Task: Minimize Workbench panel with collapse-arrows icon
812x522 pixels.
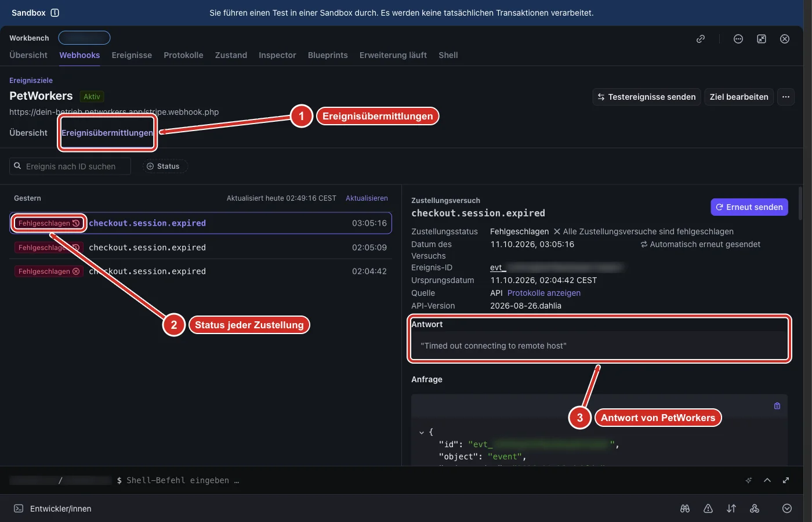Action: click(762, 39)
